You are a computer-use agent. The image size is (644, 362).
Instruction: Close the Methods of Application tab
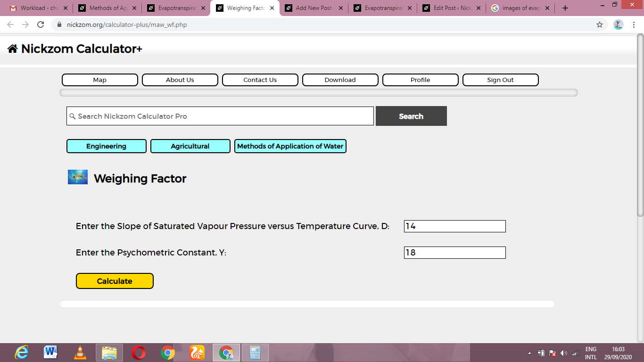click(x=134, y=8)
